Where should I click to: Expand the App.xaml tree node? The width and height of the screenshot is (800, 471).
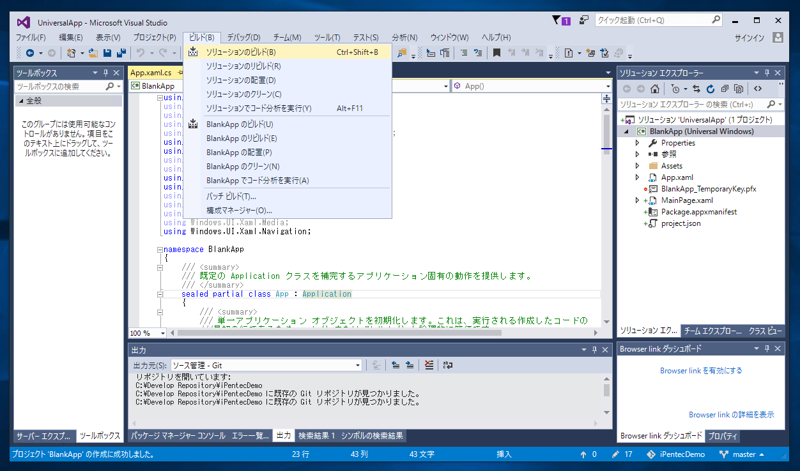tap(638, 178)
